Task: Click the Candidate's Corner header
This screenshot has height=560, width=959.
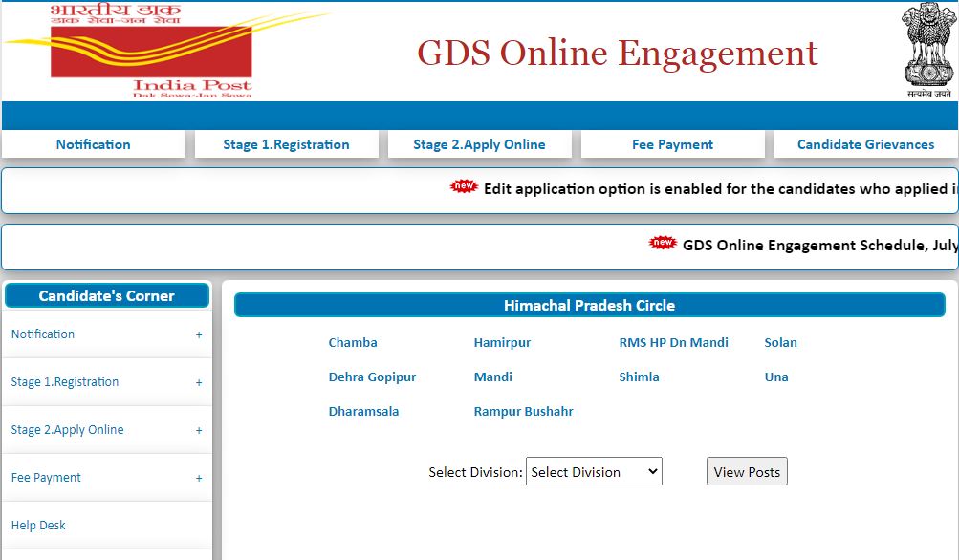Action: pos(107,296)
